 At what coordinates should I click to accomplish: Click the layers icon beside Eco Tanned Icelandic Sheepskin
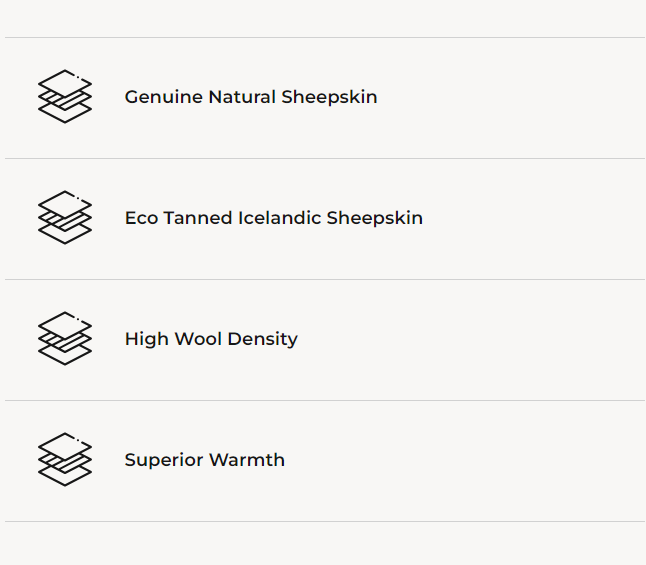65,218
